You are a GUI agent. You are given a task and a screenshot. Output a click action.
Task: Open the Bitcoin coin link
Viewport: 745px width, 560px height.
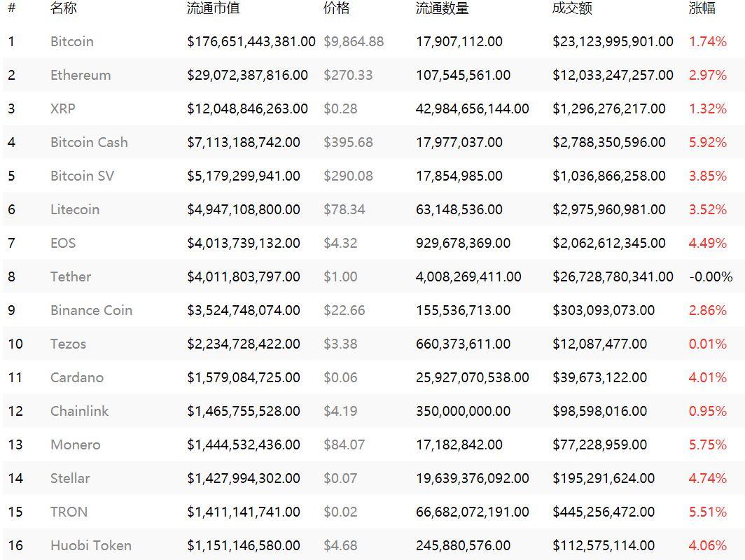(x=71, y=41)
